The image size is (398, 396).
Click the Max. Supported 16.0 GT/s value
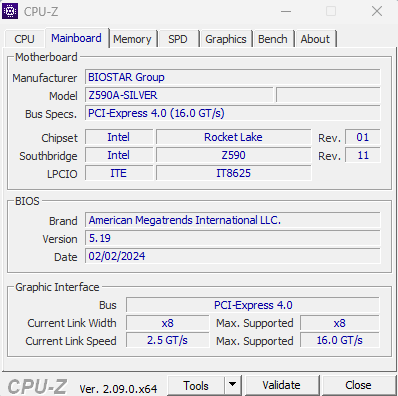tap(340, 340)
